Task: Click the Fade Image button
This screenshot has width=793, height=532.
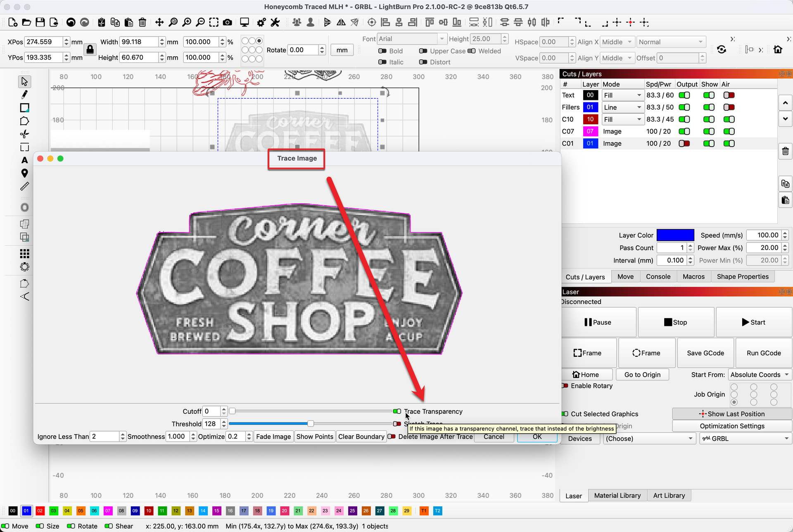Action: click(x=273, y=437)
